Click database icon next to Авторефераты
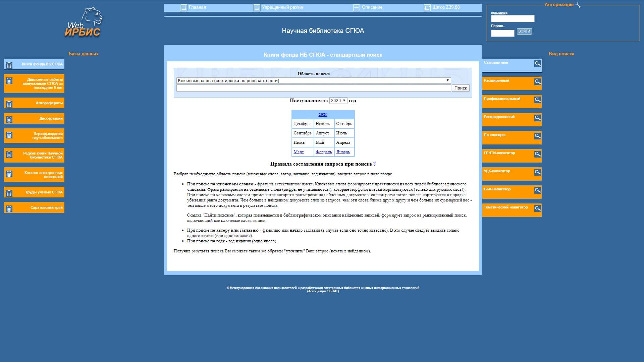 point(9,104)
